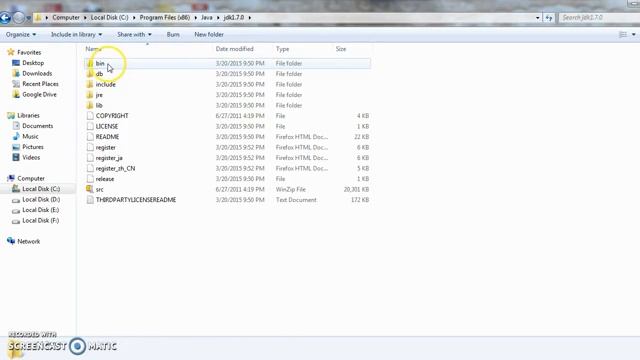The image size is (640, 360).
Task: Open Google Drive in Favorites
Action: tap(39, 94)
